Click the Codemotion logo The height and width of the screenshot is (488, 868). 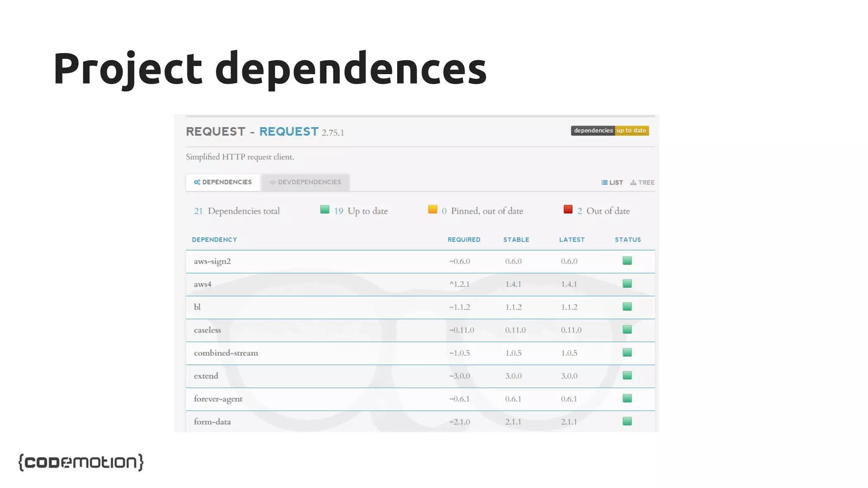(81, 462)
